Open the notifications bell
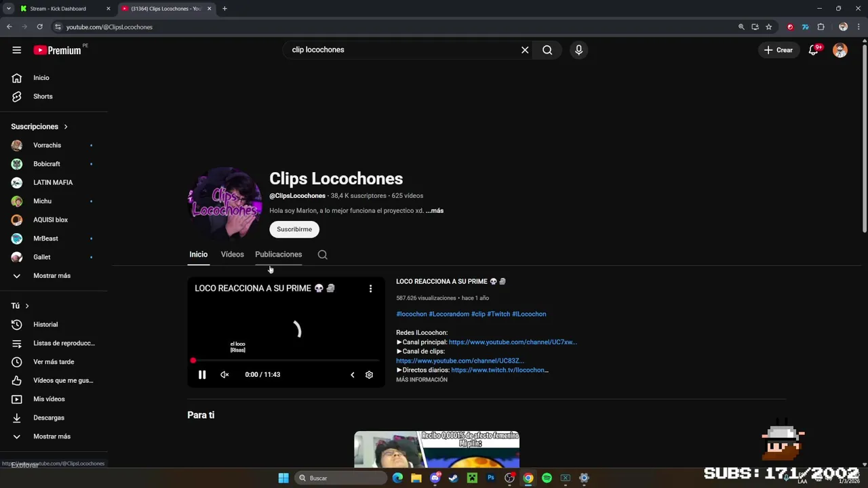 [x=814, y=50]
